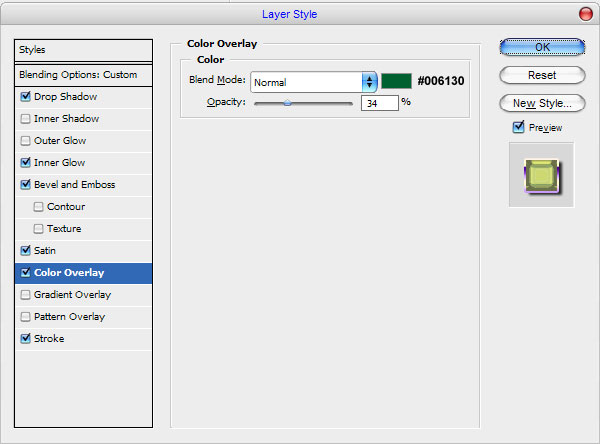This screenshot has height=444, width=600.
Task: Select the Bevel and Emboss label
Action: pos(75,184)
